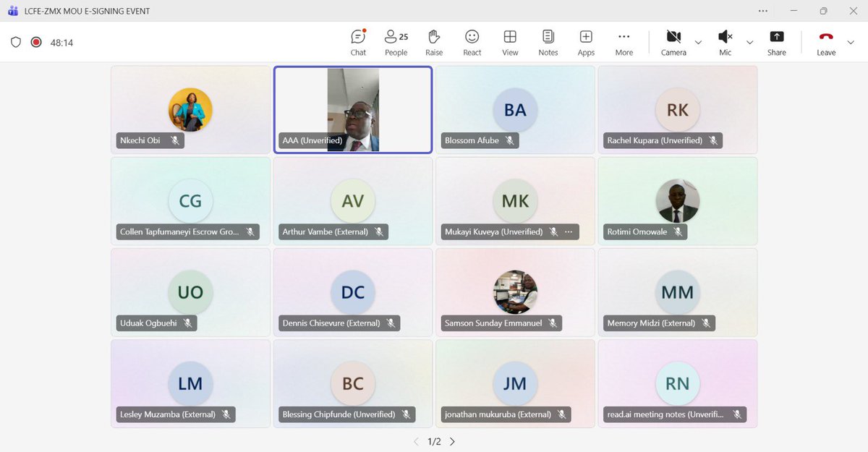
Task: Open the Apps panel
Action: pos(586,43)
